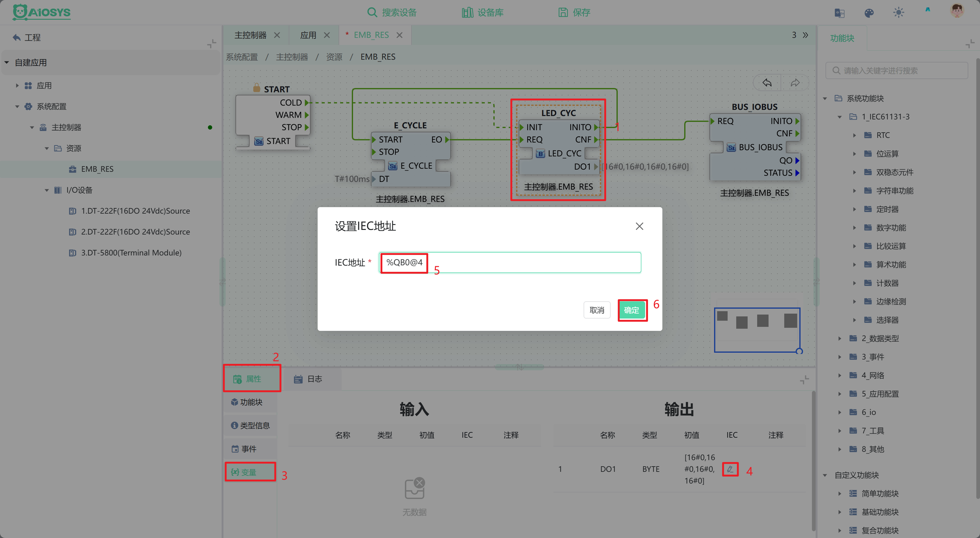Image resolution: width=980 pixels, height=538 pixels.
Task: Open the color palette theme icon
Action: (x=869, y=13)
